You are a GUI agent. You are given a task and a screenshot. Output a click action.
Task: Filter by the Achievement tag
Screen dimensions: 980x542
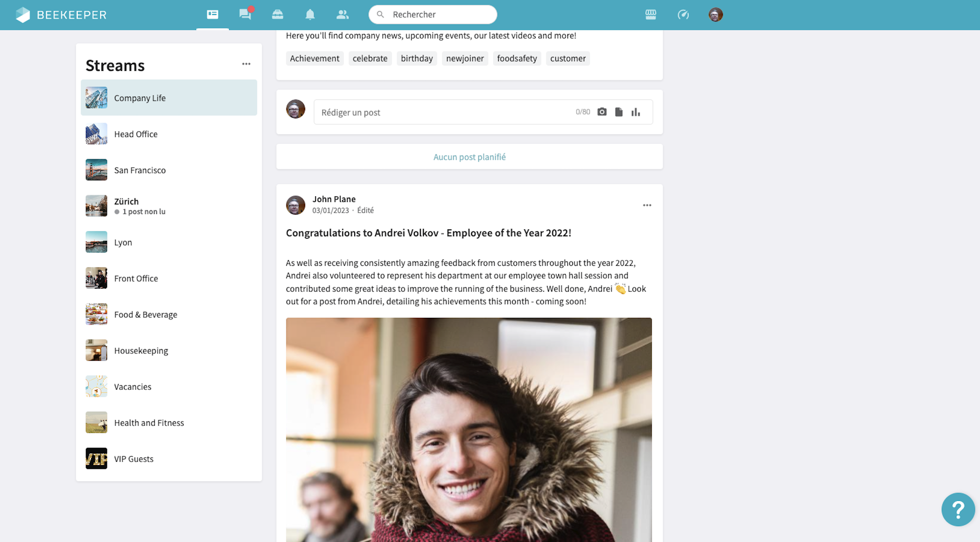[314, 58]
